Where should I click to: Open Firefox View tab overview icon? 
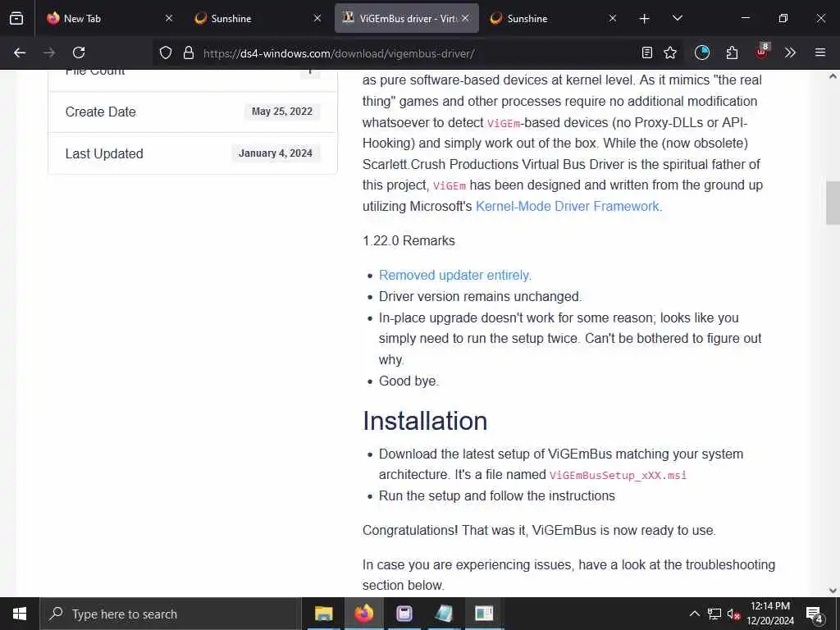click(16, 18)
